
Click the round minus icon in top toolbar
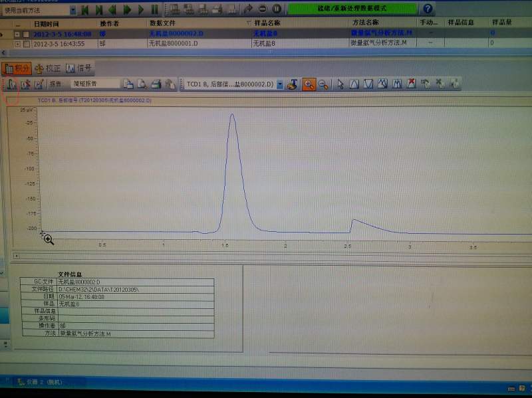[263, 9]
